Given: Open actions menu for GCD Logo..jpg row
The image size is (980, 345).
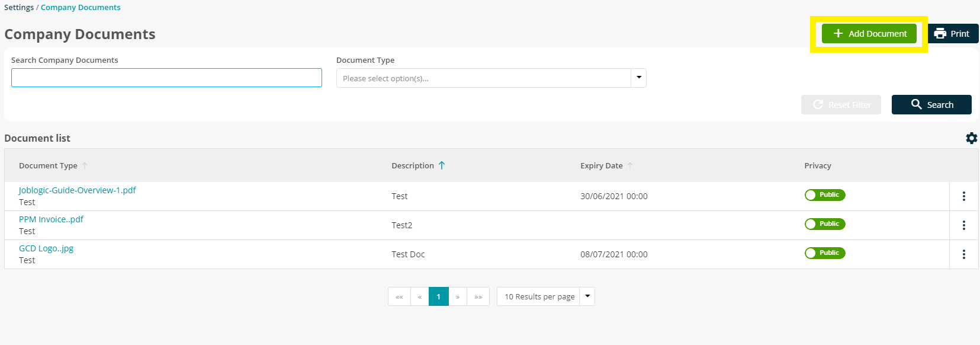Looking at the screenshot, I should pos(964,254).
